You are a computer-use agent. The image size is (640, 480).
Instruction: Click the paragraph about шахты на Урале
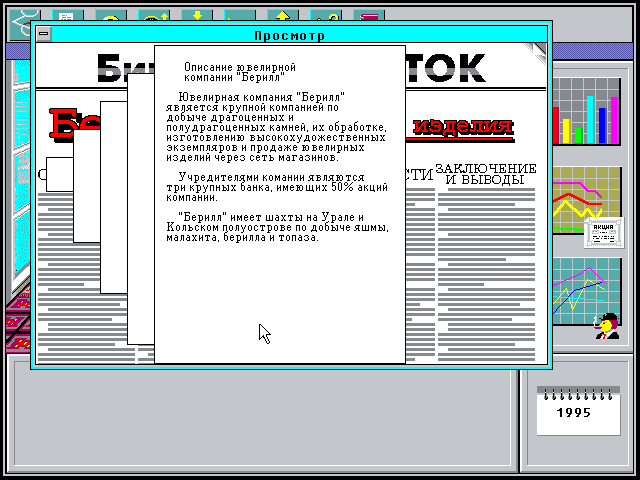tap(277, 227)
